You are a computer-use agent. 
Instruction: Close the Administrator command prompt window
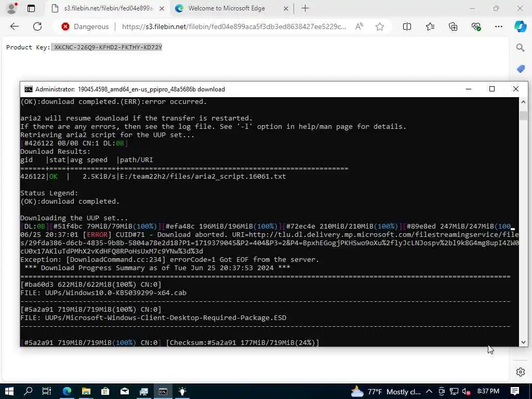(516, 89)
